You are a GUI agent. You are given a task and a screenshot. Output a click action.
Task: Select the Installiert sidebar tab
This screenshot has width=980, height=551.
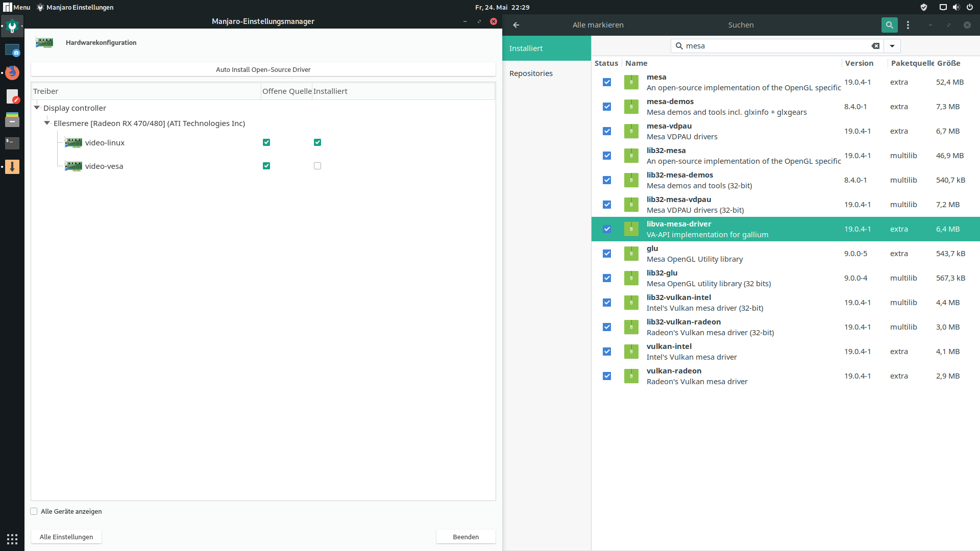[526, 48]
